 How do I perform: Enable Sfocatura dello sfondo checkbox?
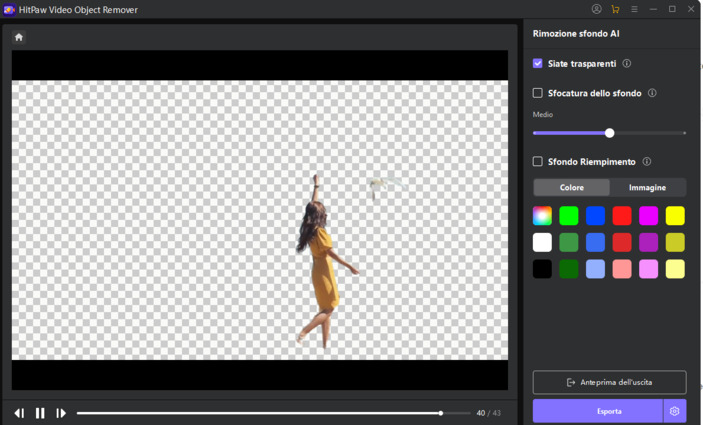[x=538, y=93]
